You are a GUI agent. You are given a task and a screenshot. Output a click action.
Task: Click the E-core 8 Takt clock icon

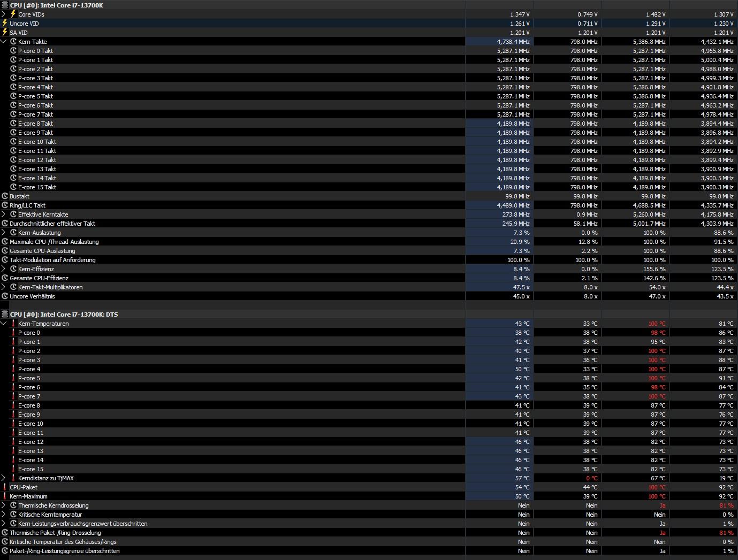pyautogui.click(x=13, y=124)
